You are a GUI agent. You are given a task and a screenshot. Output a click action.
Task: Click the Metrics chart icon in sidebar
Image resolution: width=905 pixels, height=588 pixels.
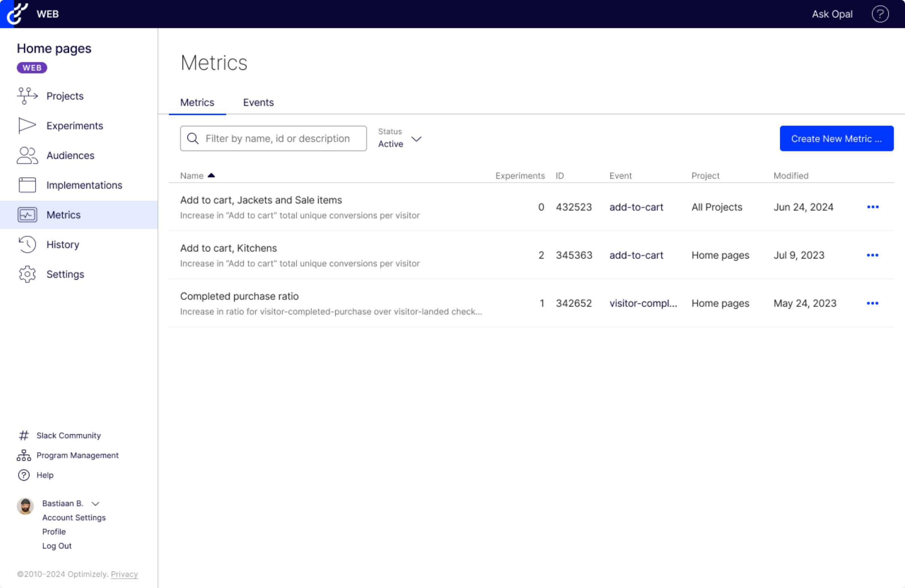point(27,214)
